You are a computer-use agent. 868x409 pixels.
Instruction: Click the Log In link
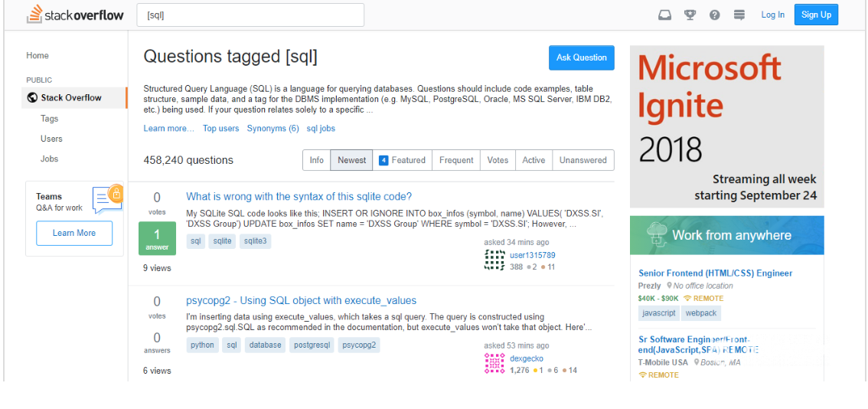pyautogui.click(x=773, y=15)
